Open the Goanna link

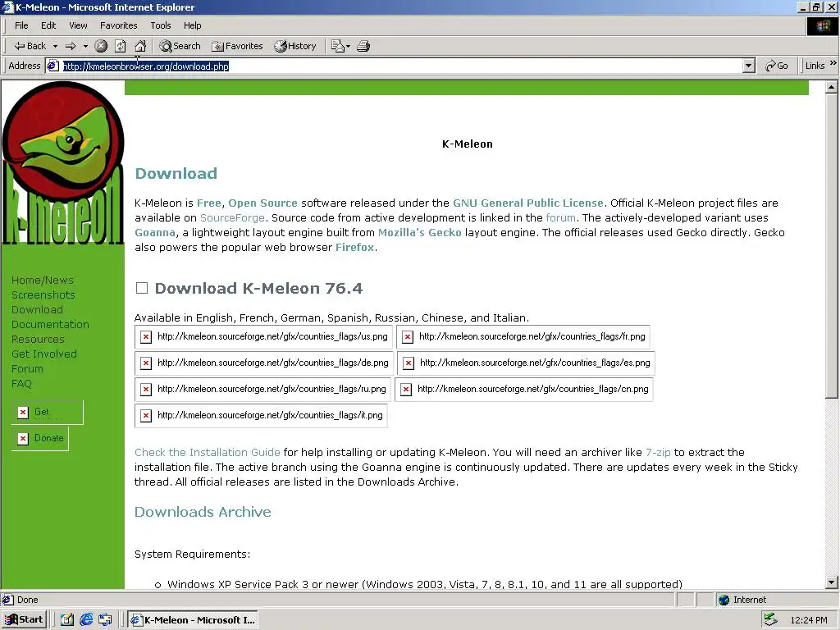(155, 232)
